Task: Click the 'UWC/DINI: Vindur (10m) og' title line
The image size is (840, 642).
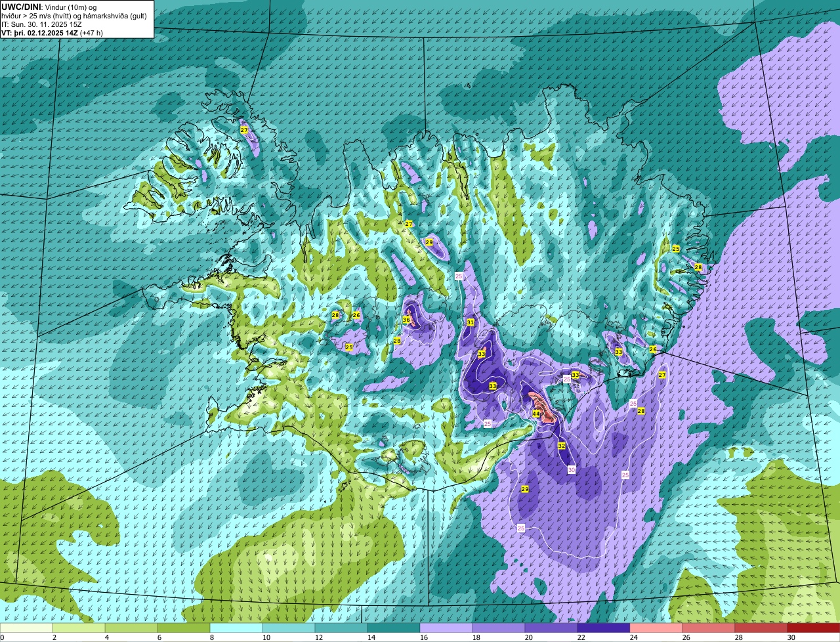Action: point(49,7)
